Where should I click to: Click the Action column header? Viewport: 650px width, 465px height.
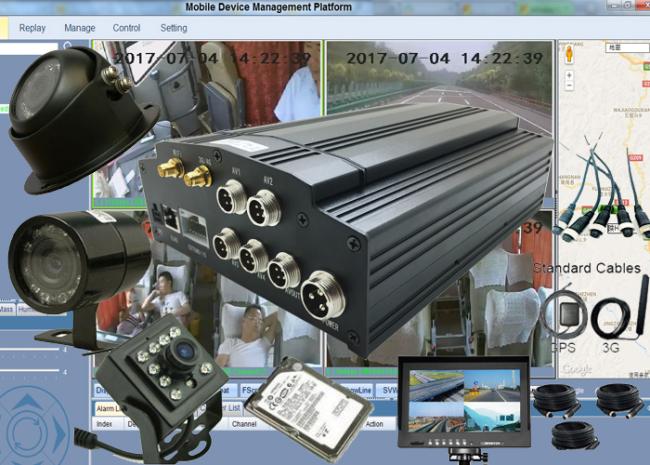pos(374,424)
